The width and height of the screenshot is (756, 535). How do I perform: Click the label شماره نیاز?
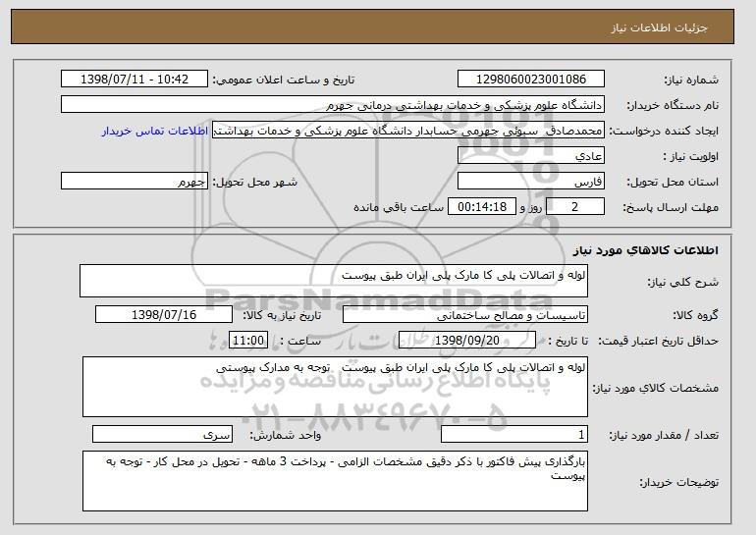[691, 80]
